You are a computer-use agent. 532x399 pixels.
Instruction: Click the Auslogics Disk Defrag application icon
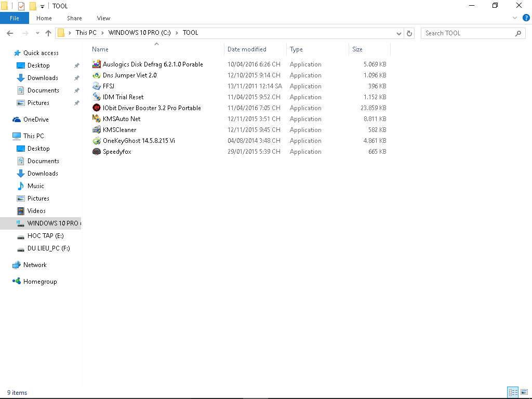point(97,64)
